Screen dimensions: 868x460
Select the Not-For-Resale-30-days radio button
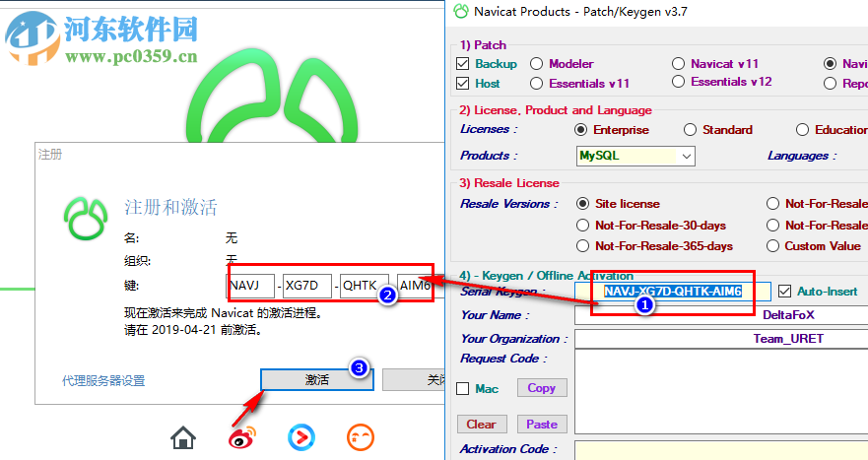[x=582, y=226]
